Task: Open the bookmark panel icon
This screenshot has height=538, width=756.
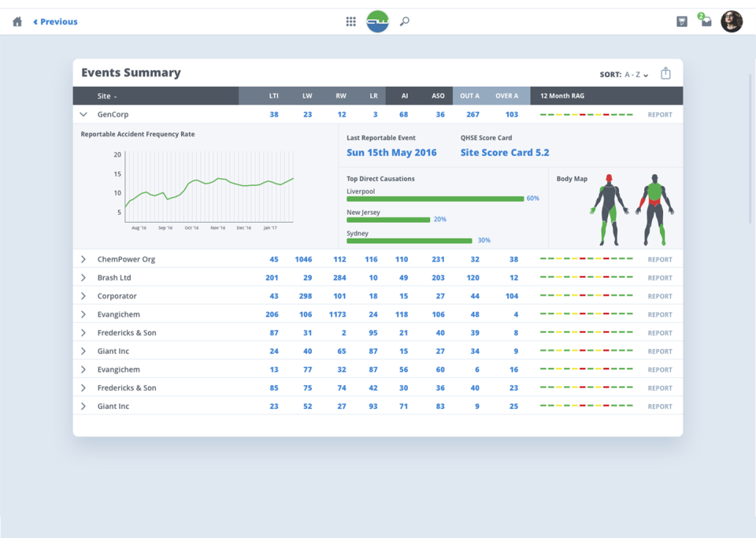Action: [x=682, y=22]
